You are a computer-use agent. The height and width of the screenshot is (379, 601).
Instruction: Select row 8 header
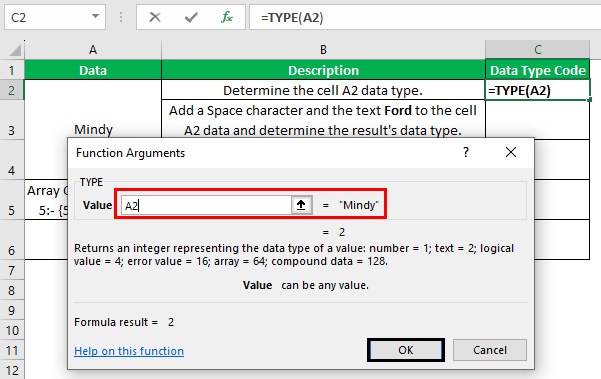point(12,290)
